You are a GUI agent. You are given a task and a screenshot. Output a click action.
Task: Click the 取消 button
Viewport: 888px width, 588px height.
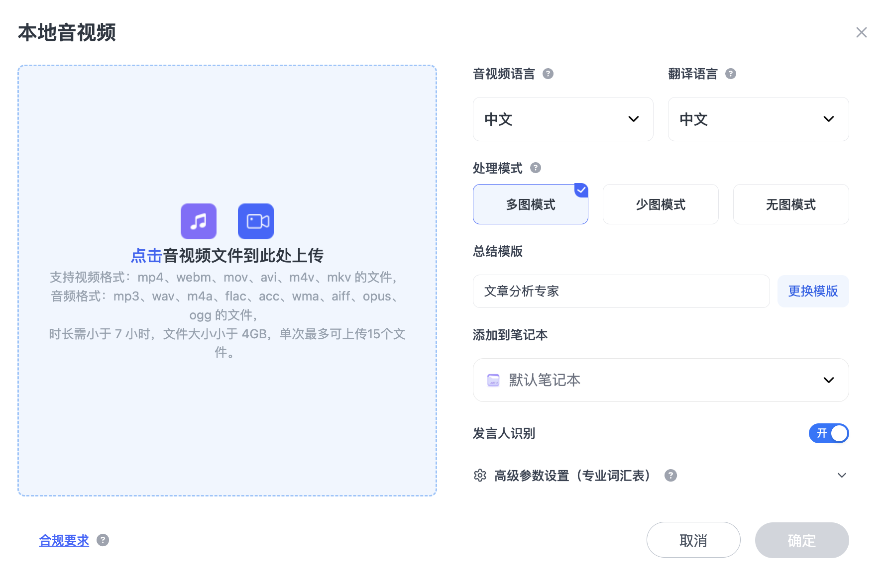[x=693, y=540]
